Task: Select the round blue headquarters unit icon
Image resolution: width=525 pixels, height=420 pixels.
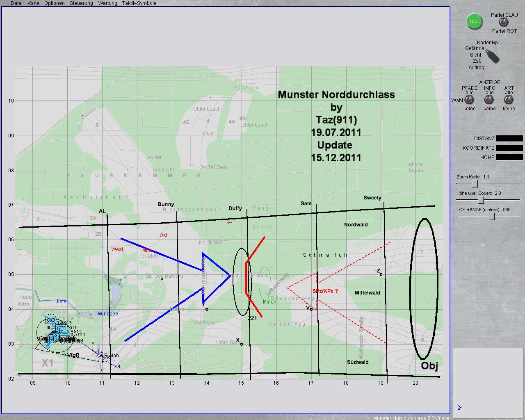Action: 52,338
